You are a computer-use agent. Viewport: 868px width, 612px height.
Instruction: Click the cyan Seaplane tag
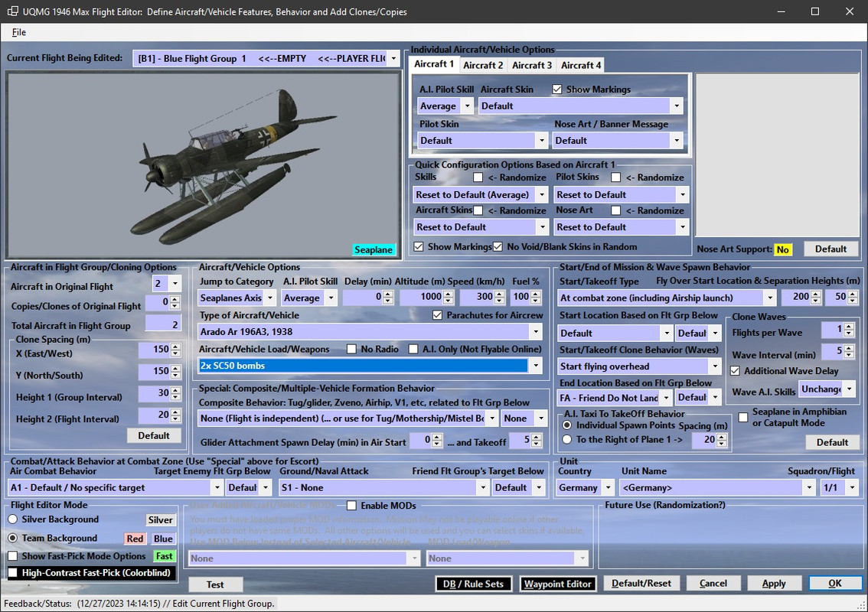(374, 249)
